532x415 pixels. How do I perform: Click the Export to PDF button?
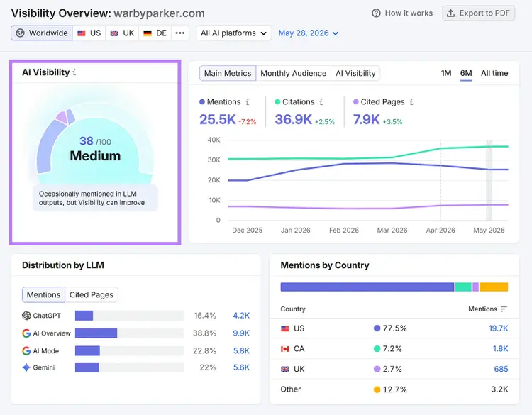point(478,13)
